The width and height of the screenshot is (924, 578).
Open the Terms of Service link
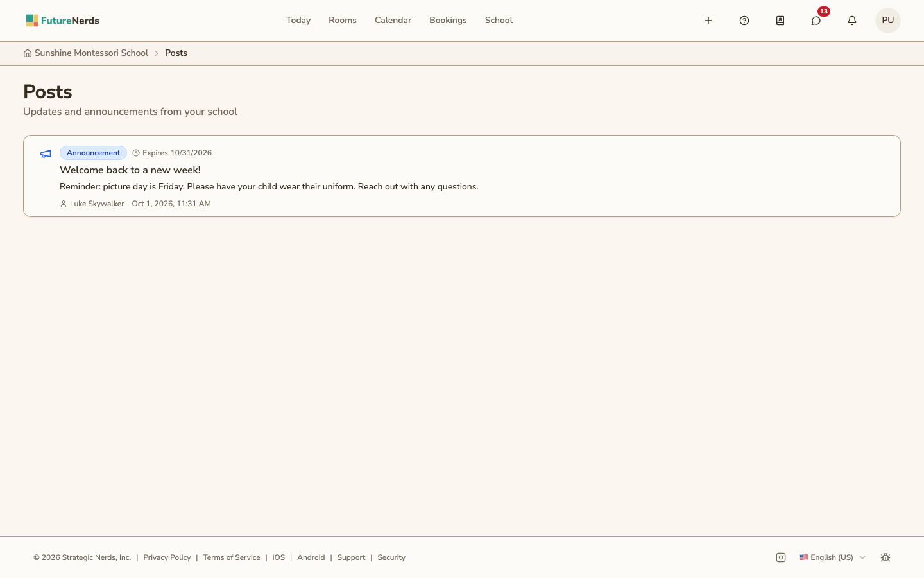[x=232, y=557]
